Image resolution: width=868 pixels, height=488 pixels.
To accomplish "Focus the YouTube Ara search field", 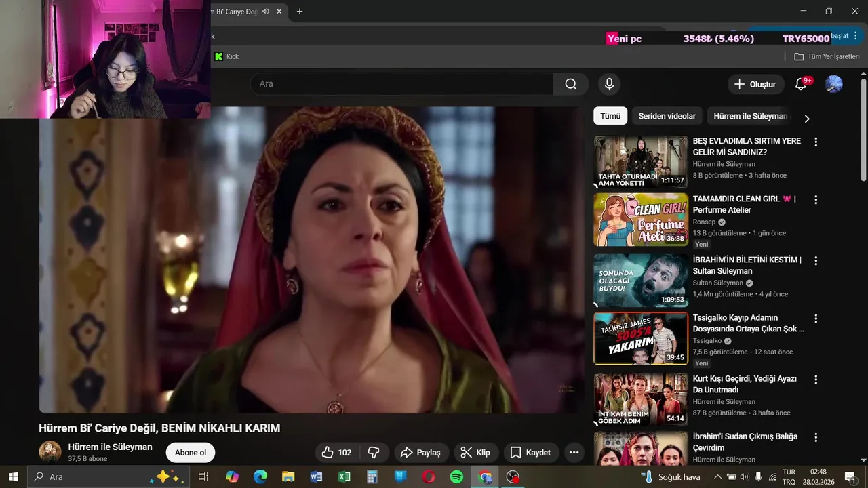I will point(401,84).
